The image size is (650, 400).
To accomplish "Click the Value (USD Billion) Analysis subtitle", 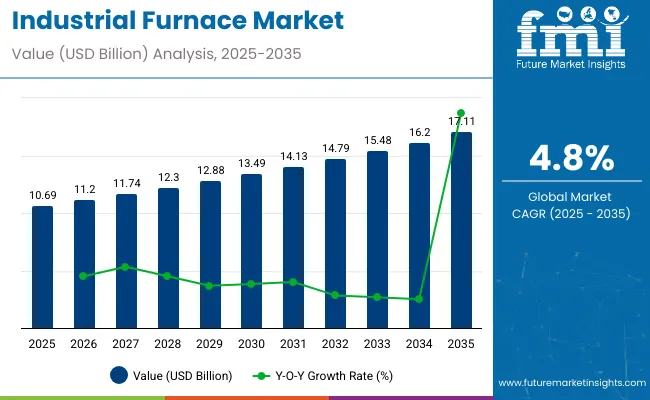I will pos(156,54).
